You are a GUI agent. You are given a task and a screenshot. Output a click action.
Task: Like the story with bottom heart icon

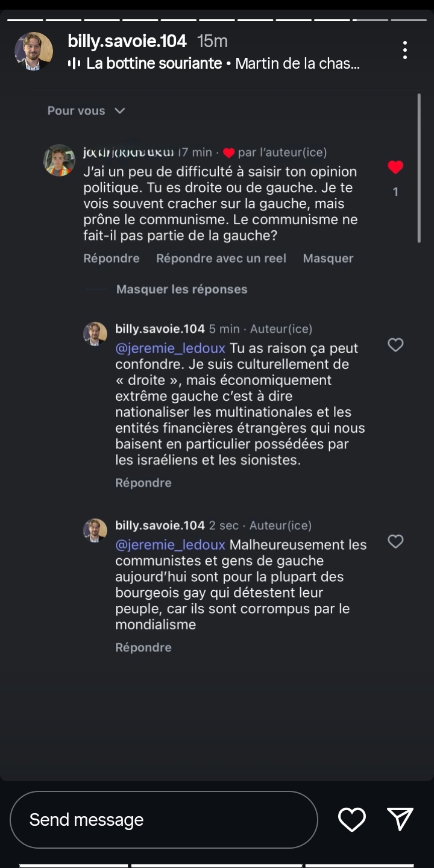[x=352, y=819]
